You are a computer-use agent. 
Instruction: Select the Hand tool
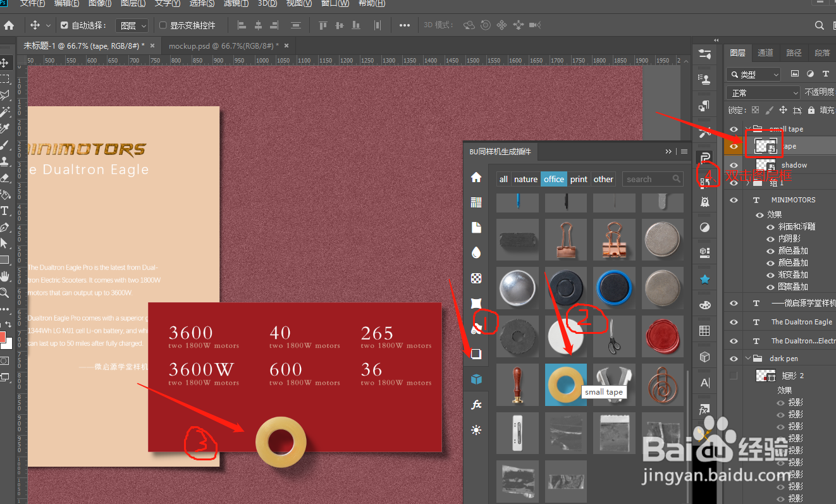(5, 276)
